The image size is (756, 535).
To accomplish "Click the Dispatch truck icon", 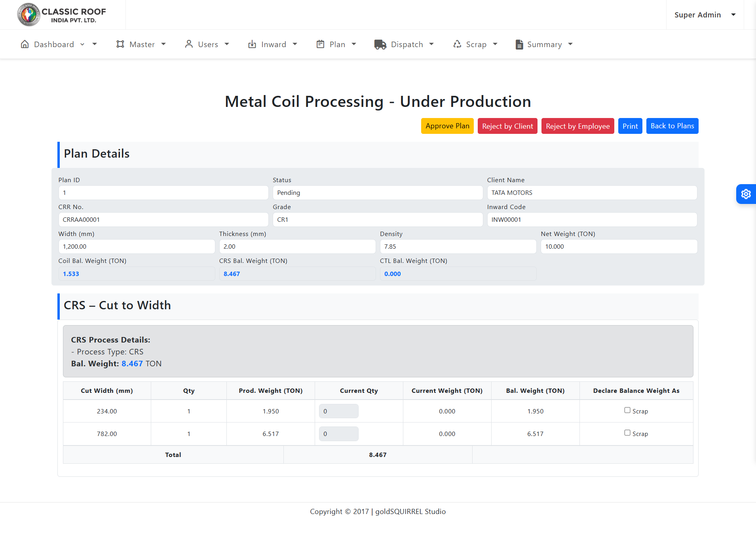I will point(380,44).
